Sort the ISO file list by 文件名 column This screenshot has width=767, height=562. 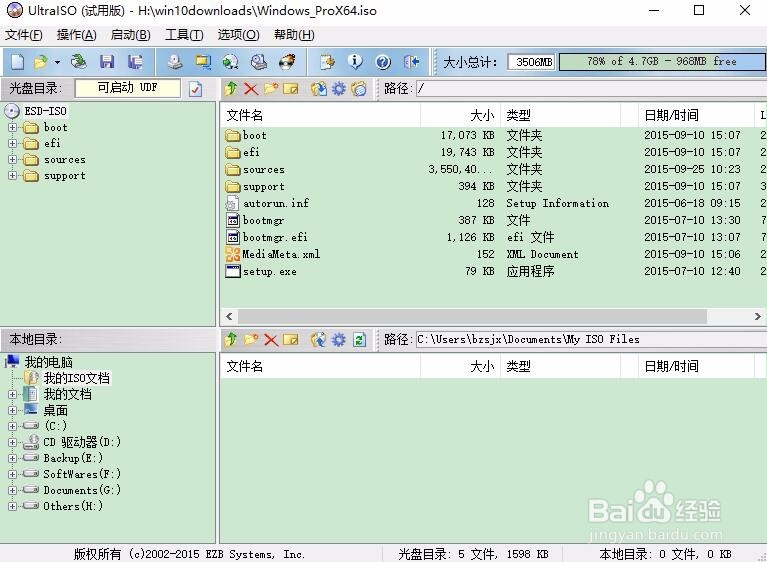click(x=320, y=115)
